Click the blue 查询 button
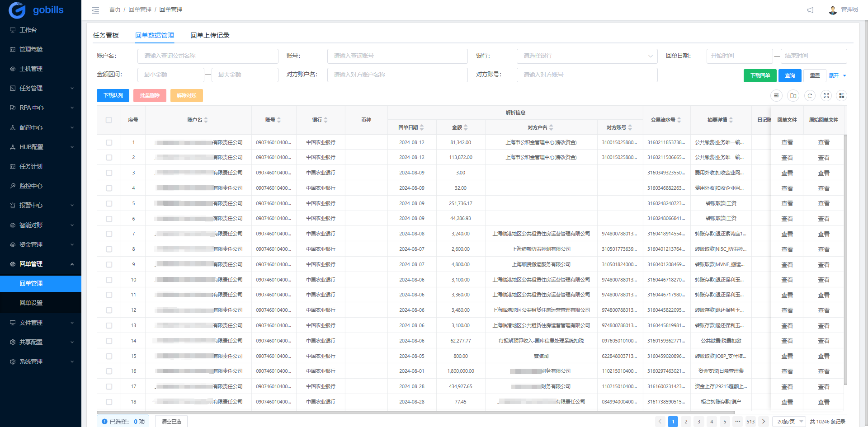 [790, 75]
